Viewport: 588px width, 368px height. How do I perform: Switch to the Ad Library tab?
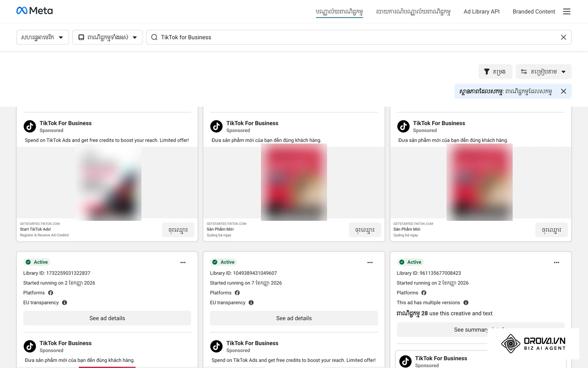point(339,11)
